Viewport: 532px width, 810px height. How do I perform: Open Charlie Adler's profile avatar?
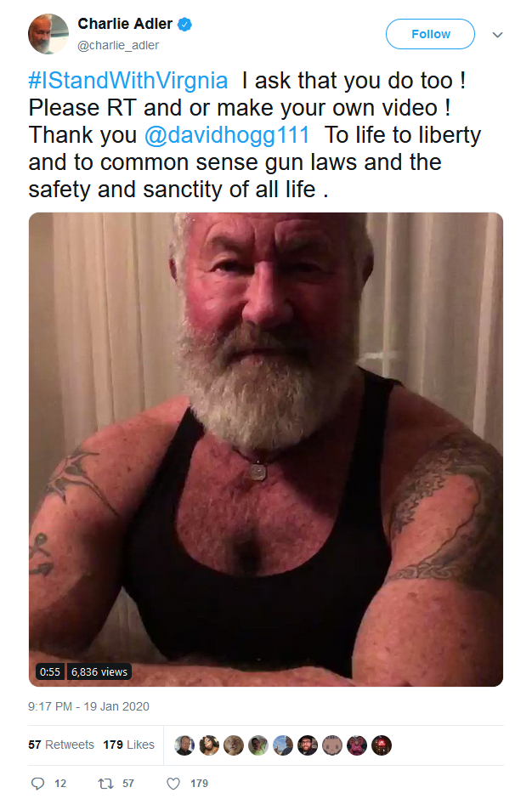(x=48, y=34)
